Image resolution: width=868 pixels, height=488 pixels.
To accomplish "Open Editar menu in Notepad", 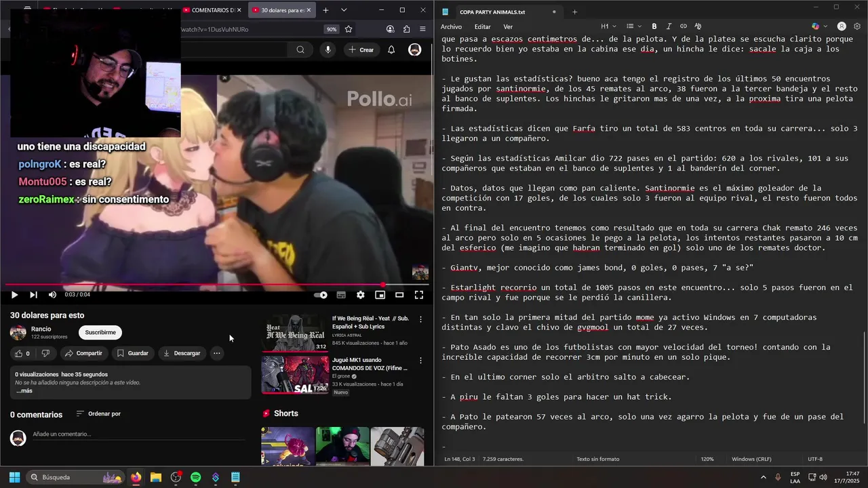I will (482, 26).
